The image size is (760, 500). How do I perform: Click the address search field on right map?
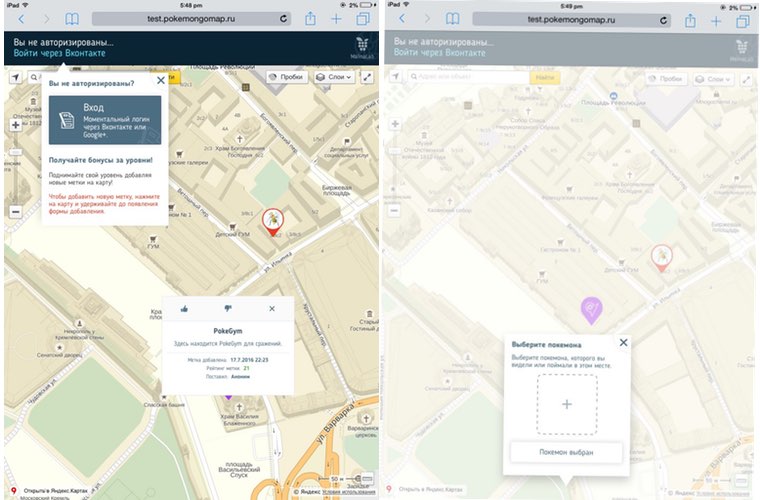click(468, 77)
